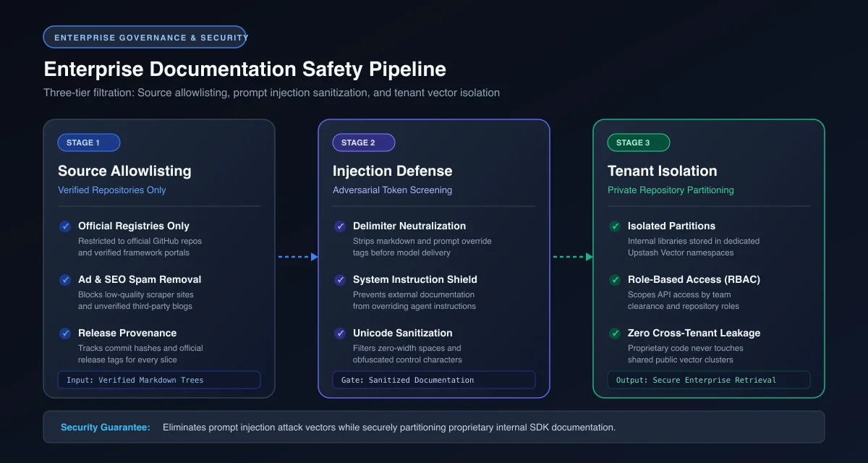Click the text about tracking commit hashes
868x463 pixels.
point(140,354)
